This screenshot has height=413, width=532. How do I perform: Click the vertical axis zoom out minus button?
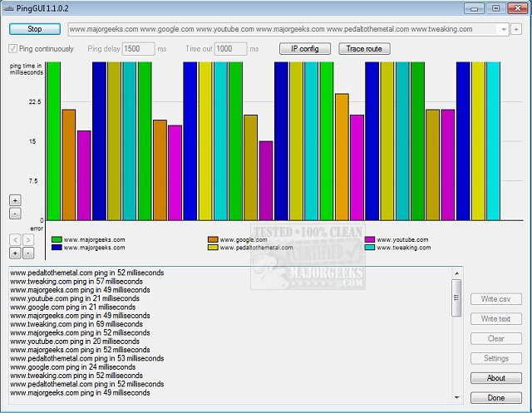coord(15,214)
